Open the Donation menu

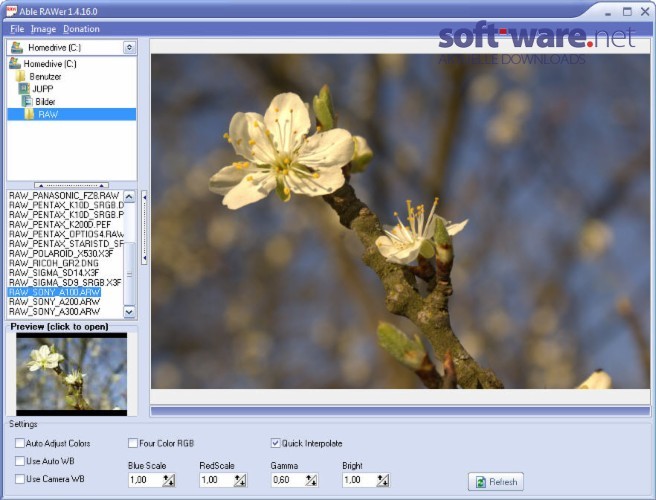[x=81, y=29]
